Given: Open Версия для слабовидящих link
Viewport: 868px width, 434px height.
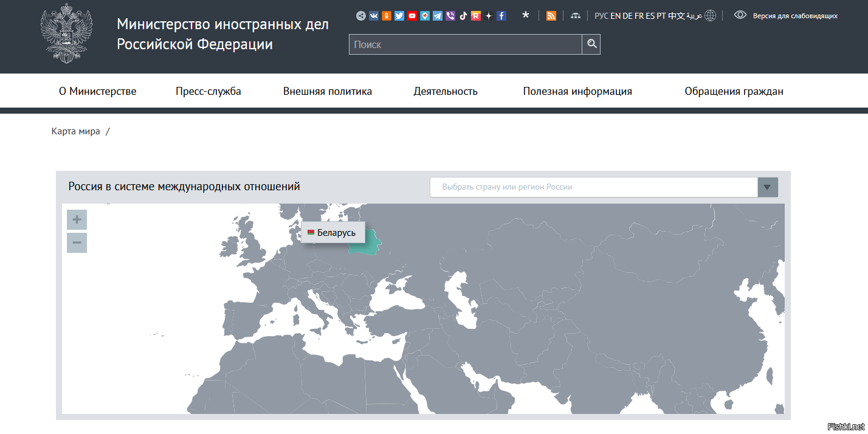Looking at the screenshot, I should pos(795,16).
